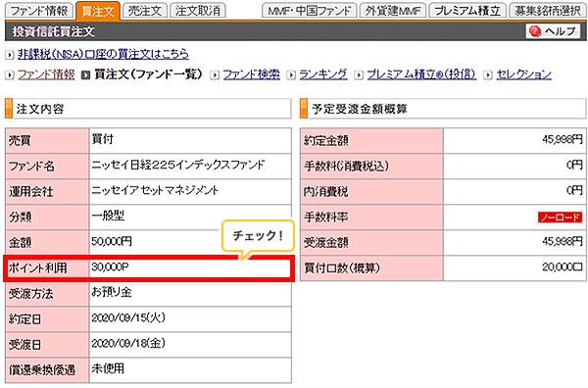Open the ファンド情報 tab
This screenshot has height=388, width=588.
(38, 11)
